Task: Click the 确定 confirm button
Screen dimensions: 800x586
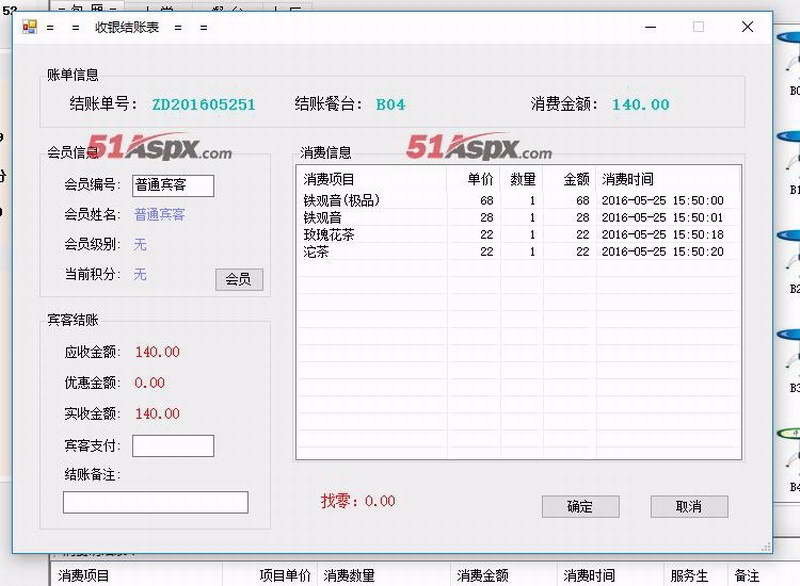Action: point(580,506)
